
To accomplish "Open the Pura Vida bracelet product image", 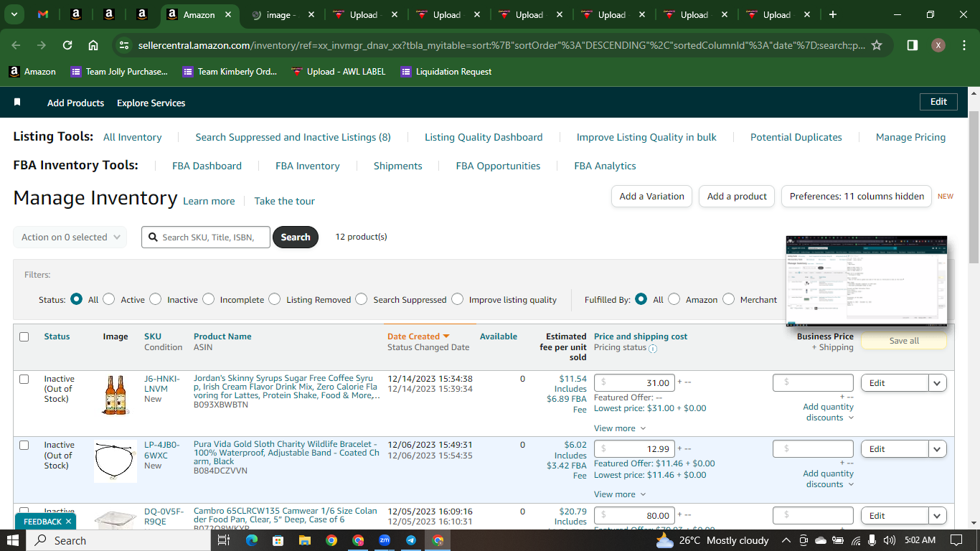I will tap(115, 461).
